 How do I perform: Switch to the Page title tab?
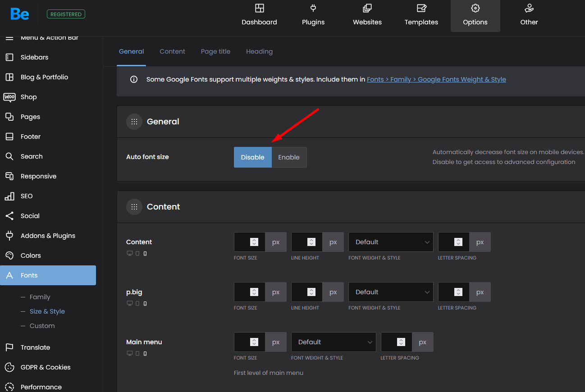215,51
